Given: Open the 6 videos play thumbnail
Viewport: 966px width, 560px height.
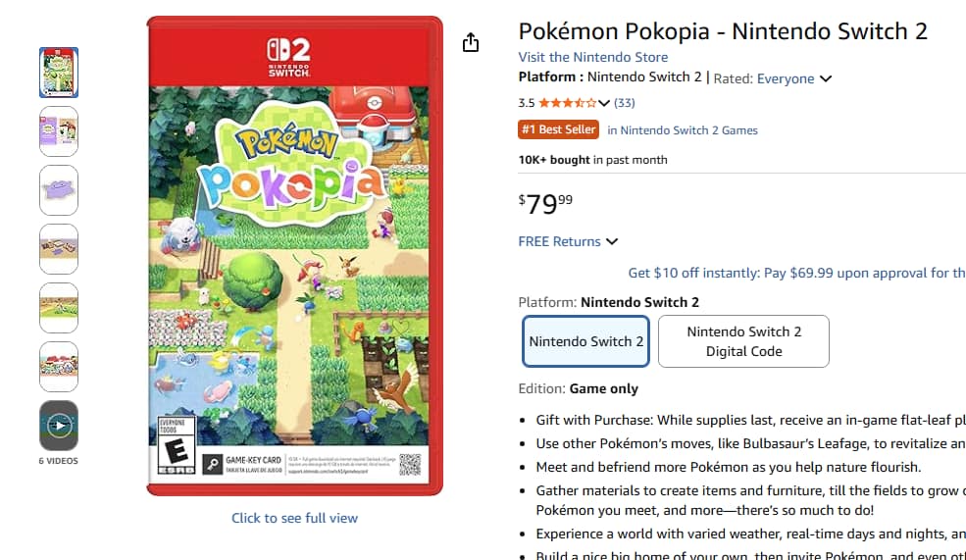Looking at the screenshot, I should pos(59,426).
